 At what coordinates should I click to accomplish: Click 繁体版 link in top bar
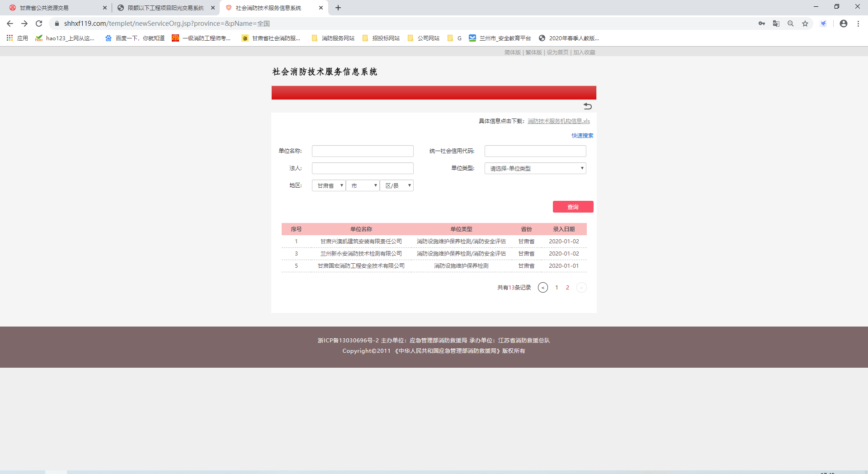[x=533, y=52]
